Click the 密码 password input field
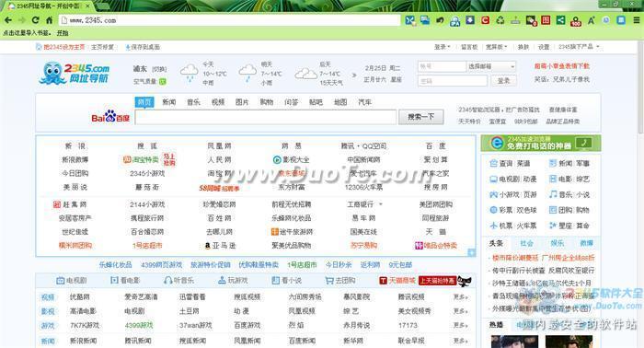The width and height of the screenshot is (644, 348). (x=453, y=80)
